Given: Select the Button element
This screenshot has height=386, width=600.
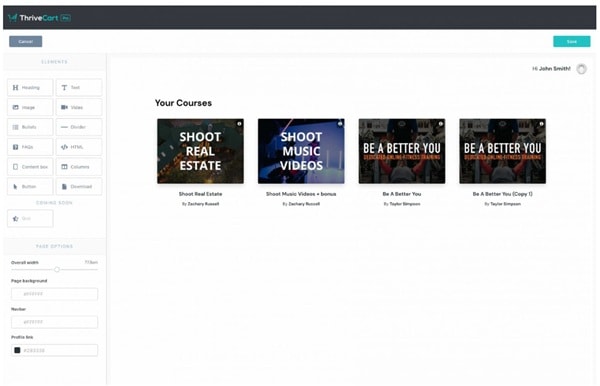Looking at the screenshot, I should (30, 187).
